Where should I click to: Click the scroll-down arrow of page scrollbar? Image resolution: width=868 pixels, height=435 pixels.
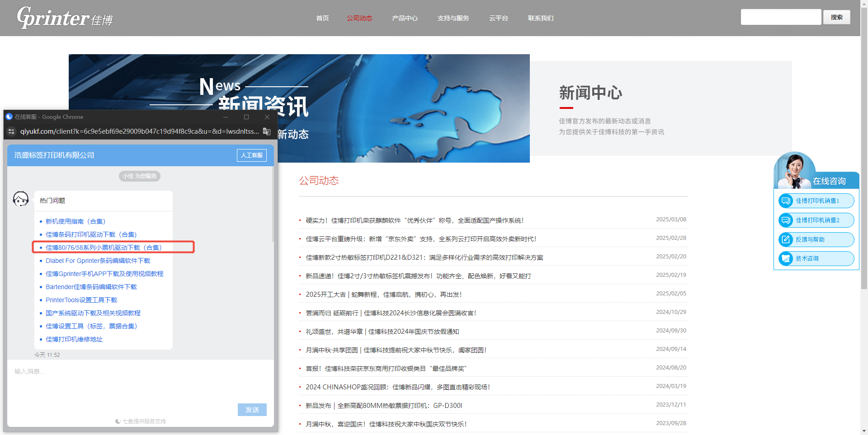click(x=864, y=431)
